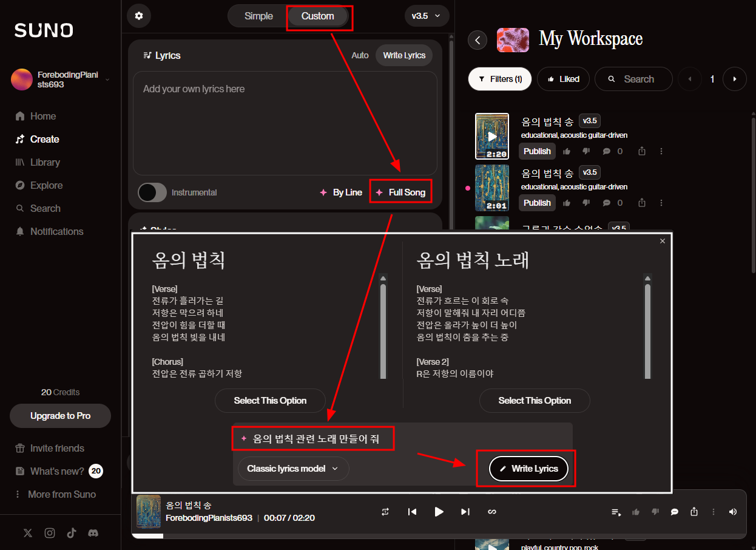Open the v3.5 model version dropdown
Image resolution: width=756 pixels, height=550 pixels.
[427, 16]
